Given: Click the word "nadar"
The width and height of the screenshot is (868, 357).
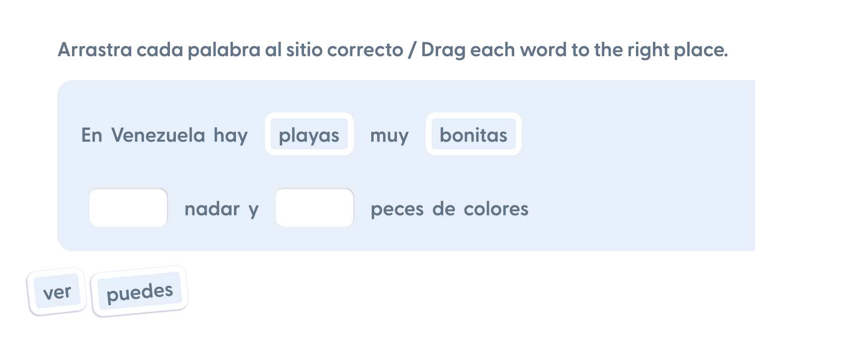Looking at the screenshot, I should pyautogui.click(x=212, y=209).
